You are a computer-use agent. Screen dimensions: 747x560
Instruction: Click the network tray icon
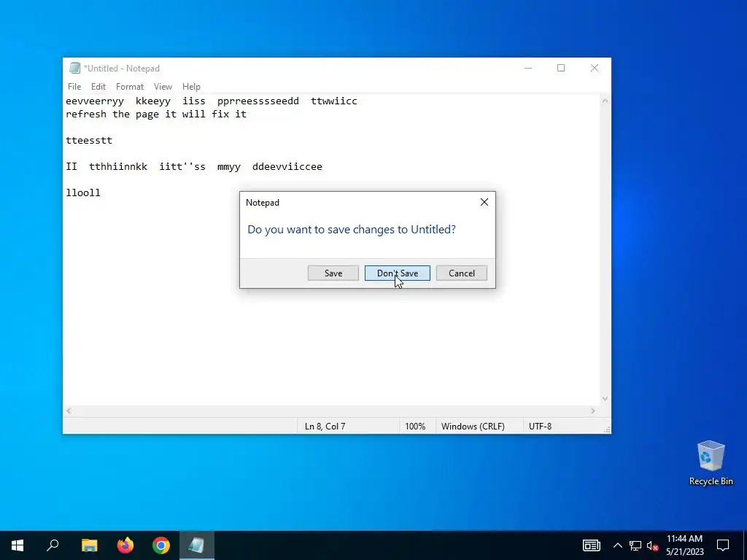tap(635, 545)
